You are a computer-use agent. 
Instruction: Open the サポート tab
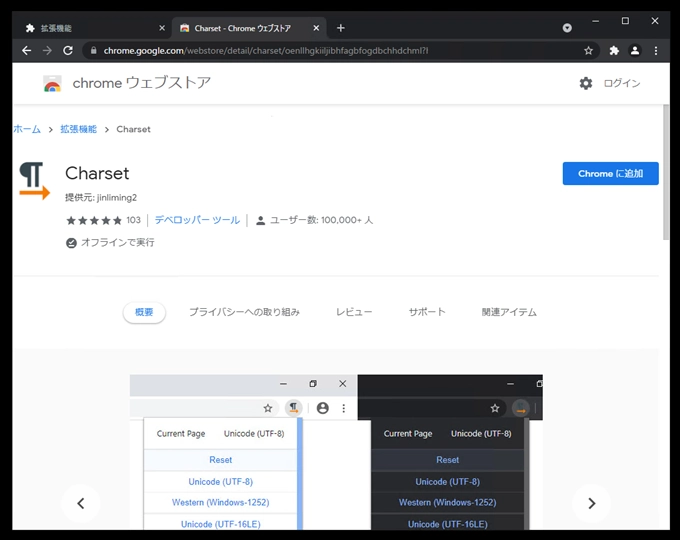coord(427,312)
